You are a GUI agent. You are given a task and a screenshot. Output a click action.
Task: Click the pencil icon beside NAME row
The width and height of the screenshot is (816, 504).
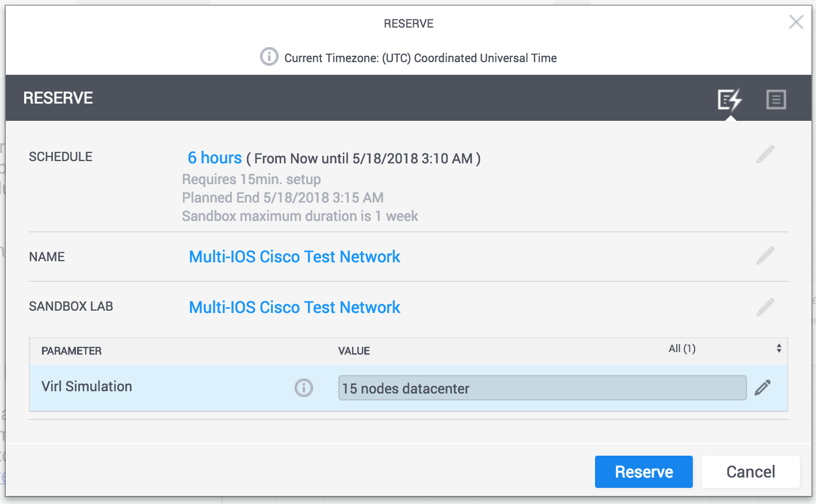[x=765, y=255]
